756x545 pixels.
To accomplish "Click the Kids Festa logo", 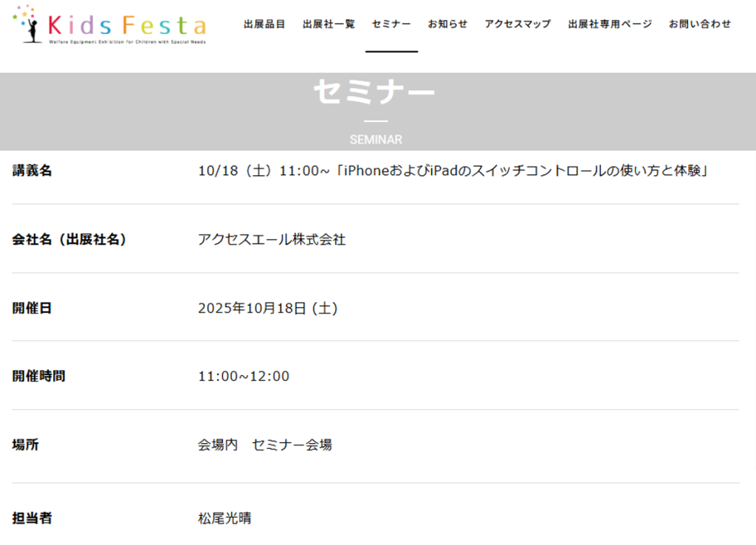I will (109, 25).
